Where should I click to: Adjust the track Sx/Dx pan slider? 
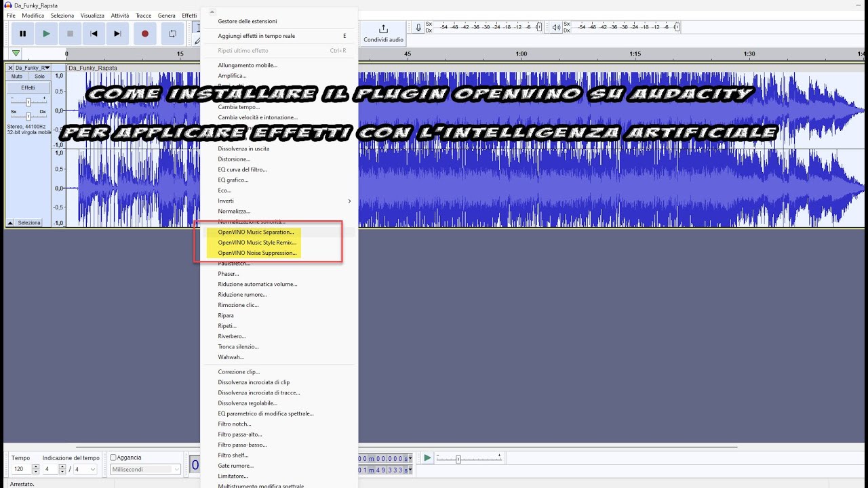click(28, 116)
